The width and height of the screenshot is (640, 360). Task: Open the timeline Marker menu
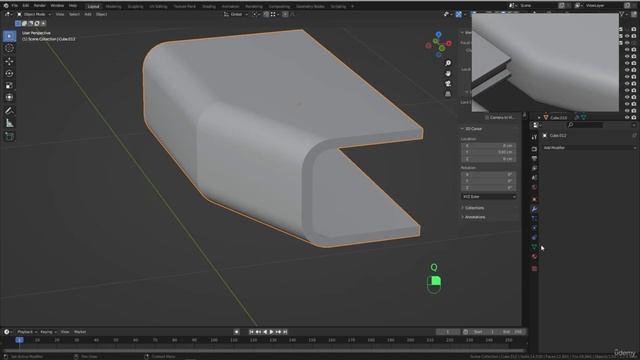80,332
